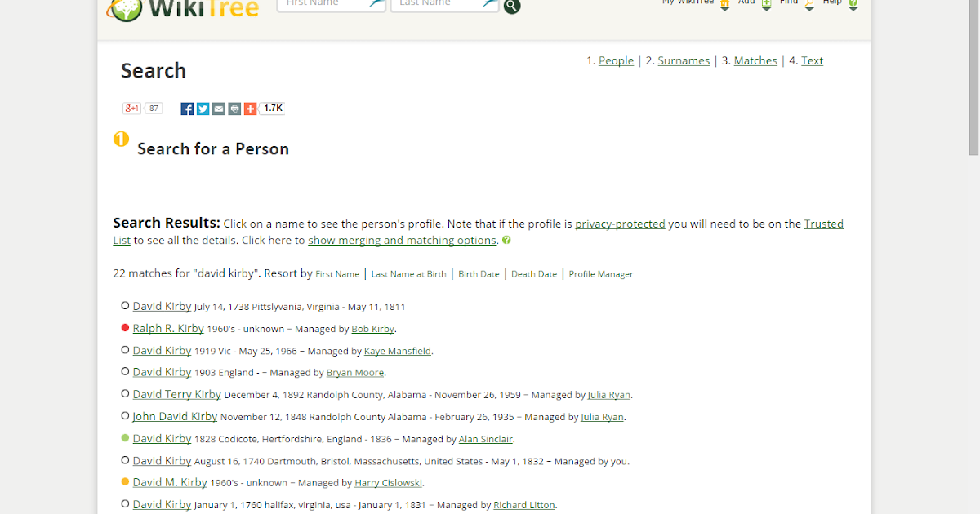Open the Help question mark menu
The width and height of the screenshot is (980, 514).
[853, 4]
